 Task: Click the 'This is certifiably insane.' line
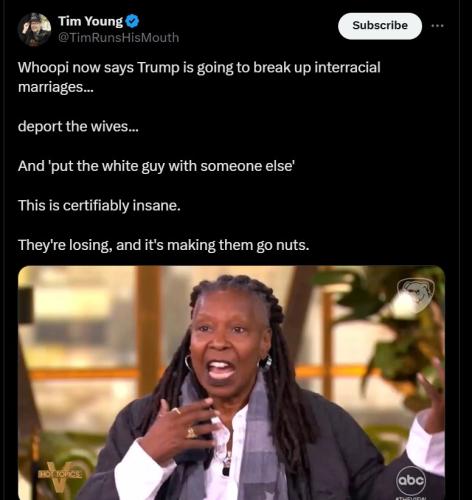(x=99, y=205)
